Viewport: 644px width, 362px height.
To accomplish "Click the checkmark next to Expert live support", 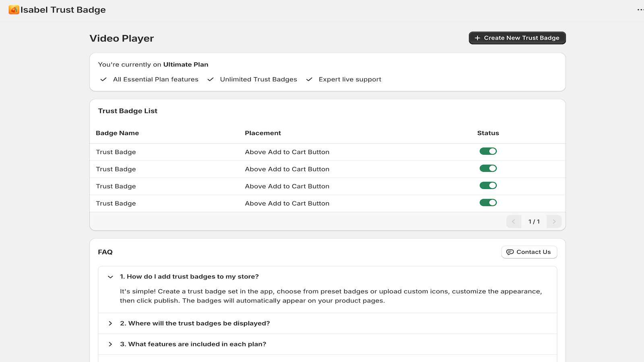I will (309, 79).
